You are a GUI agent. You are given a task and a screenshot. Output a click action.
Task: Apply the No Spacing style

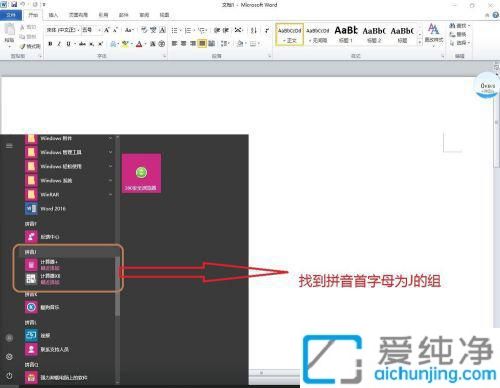point(318,34)
